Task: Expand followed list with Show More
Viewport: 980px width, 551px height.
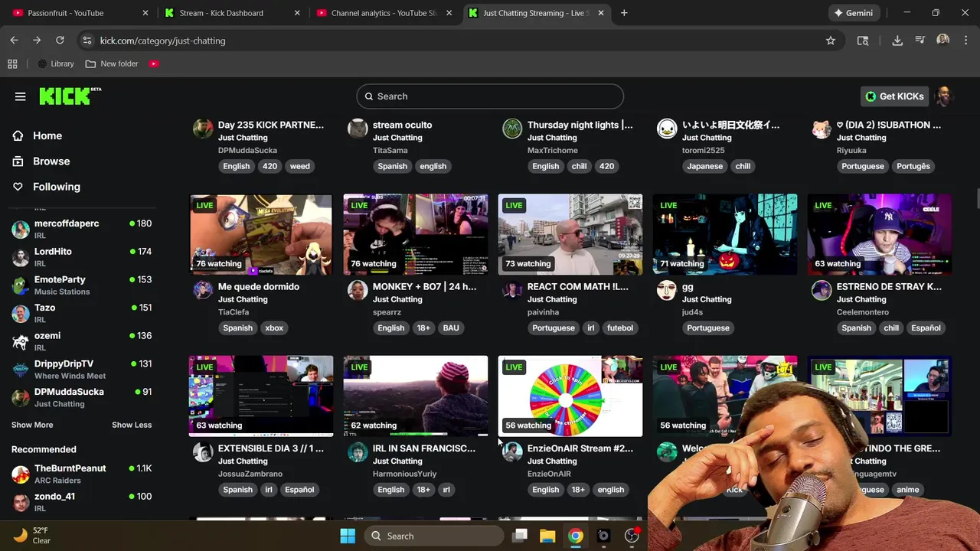Action: pyautogui.click(x=32, y=425)
